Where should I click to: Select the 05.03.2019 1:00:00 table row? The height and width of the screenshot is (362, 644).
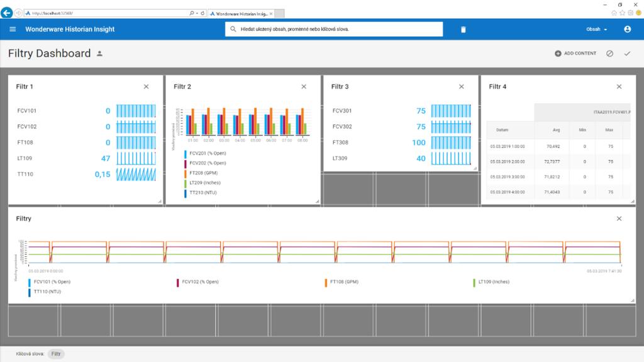(558, 146)
